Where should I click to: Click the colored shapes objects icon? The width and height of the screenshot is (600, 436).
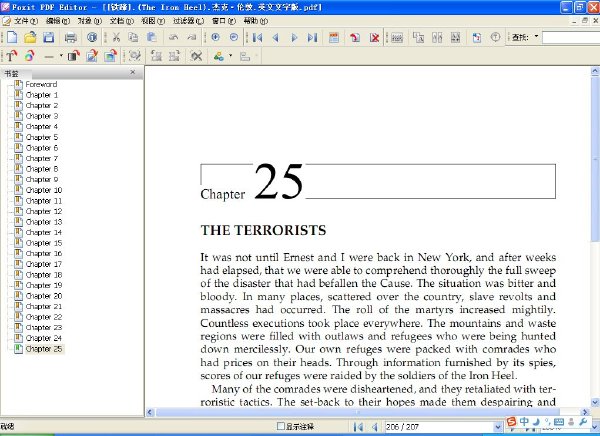219,57
